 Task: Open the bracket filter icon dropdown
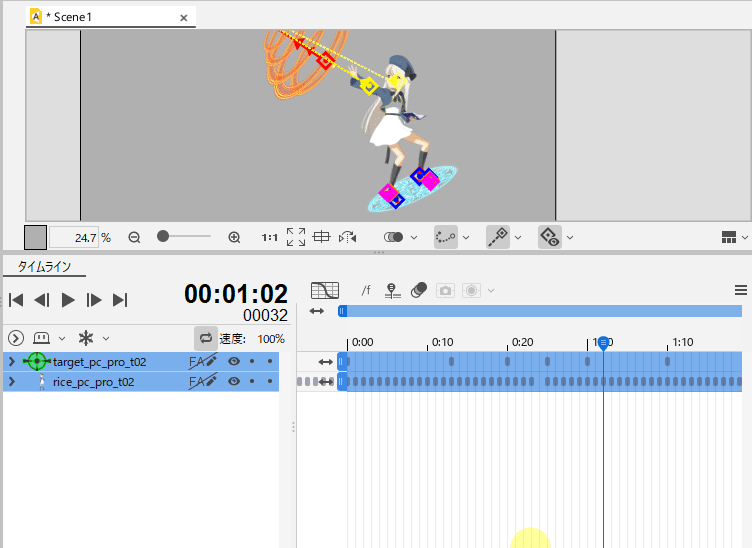tap(62, 338)
